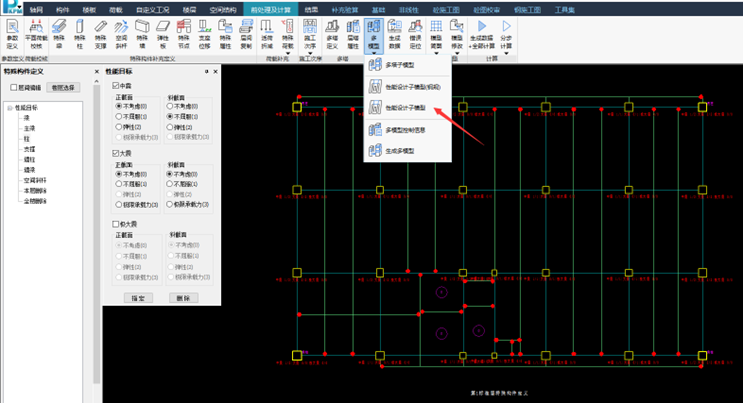Open the 特殊荷载 dropdown
The image size is (743, 403).
point(288,53)
